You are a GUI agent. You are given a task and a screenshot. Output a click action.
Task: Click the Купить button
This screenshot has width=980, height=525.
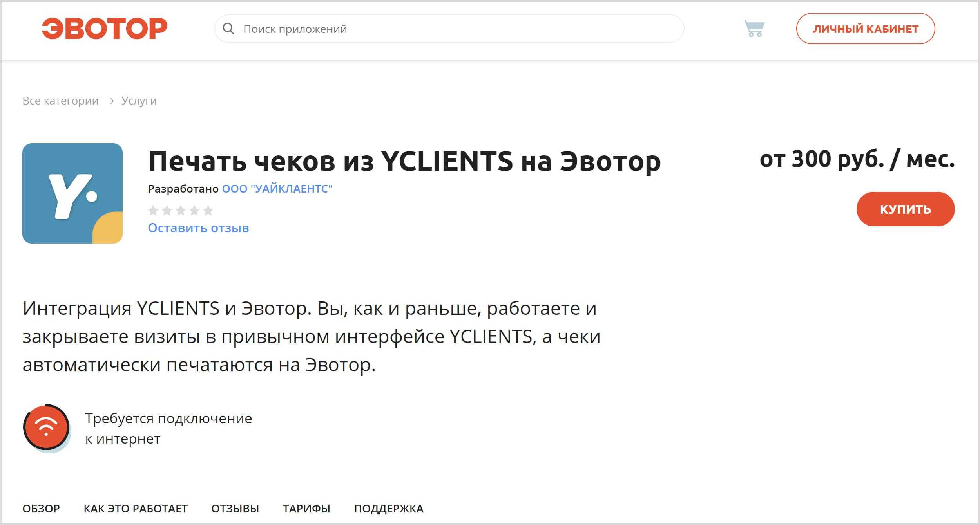tap(905, 209)
